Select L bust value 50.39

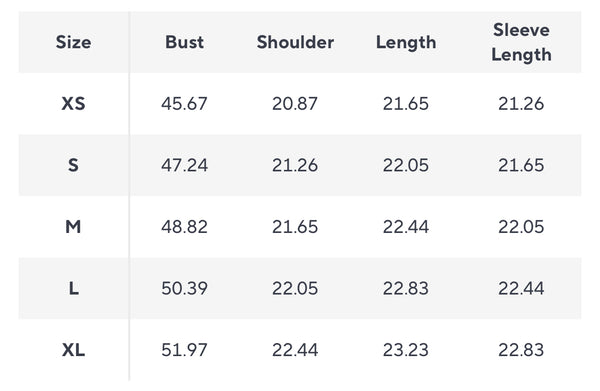184,288
